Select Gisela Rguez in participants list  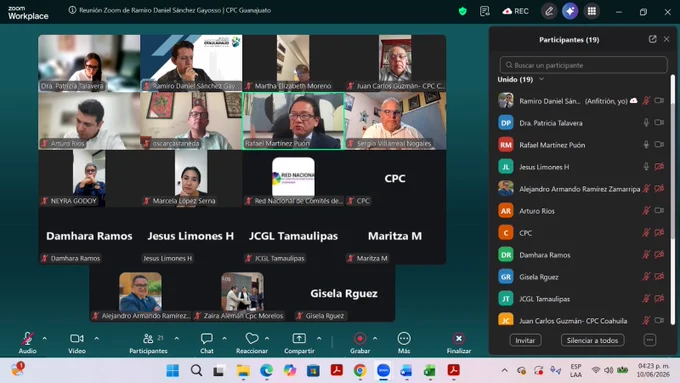582,277
